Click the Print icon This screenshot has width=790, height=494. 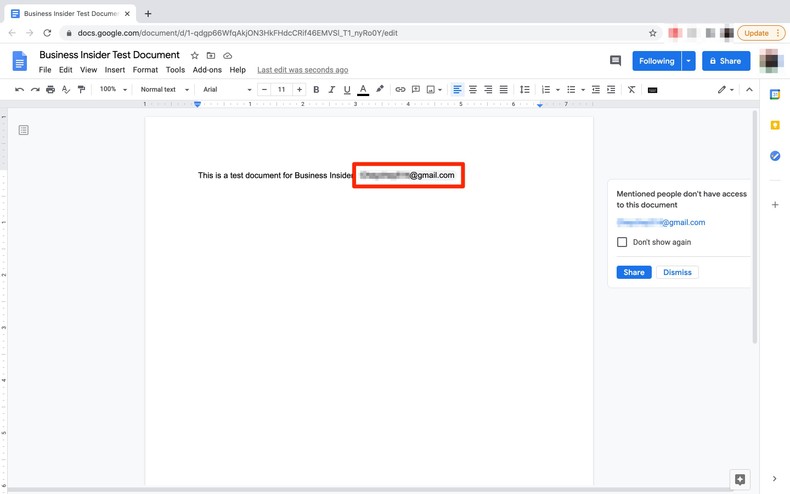pos(50,90)
